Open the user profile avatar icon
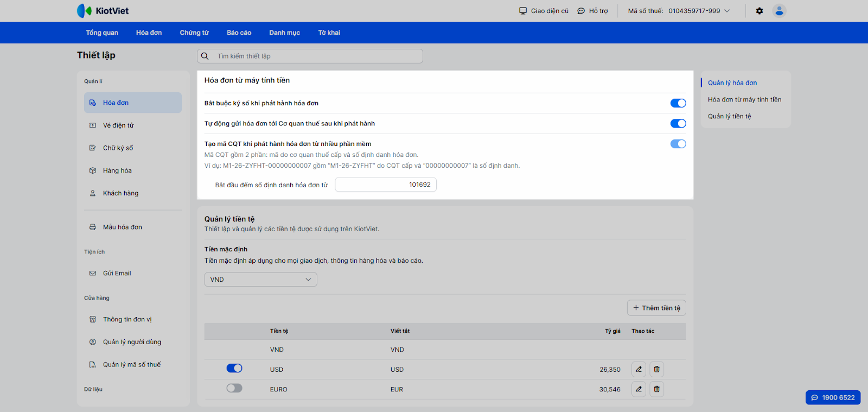The width and height of the screenshot is (868, 412). 779,11
